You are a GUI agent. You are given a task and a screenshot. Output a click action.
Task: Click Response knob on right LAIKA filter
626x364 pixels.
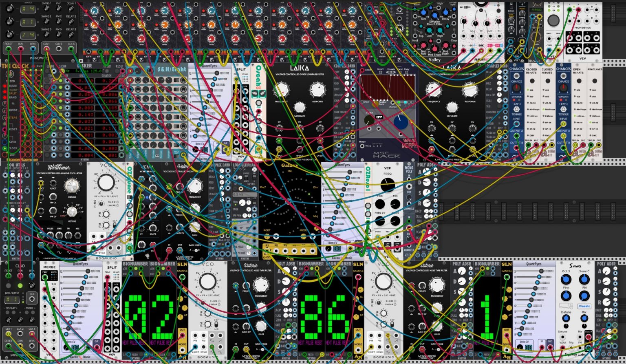[470, 90]
